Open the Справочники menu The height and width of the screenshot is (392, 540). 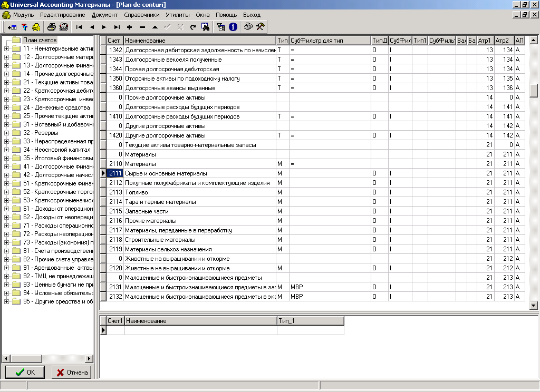click(x=141, y=15)
